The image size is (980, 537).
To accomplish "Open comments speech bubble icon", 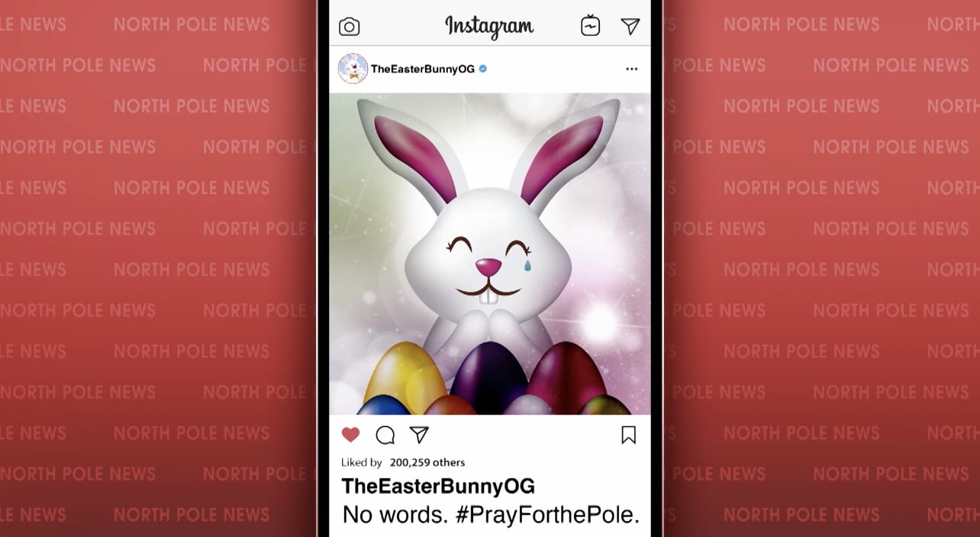I will pyautogui.click(x=385, y=435).
